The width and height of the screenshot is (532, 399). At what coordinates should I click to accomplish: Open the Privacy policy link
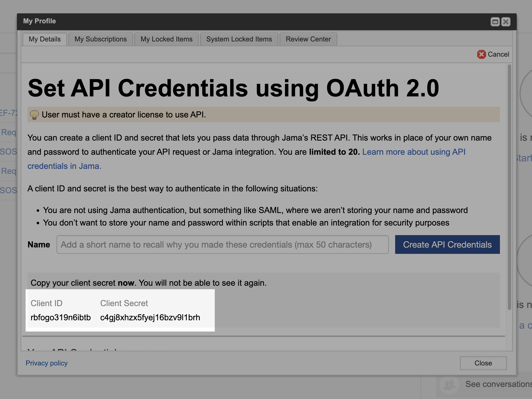[47, 363]
